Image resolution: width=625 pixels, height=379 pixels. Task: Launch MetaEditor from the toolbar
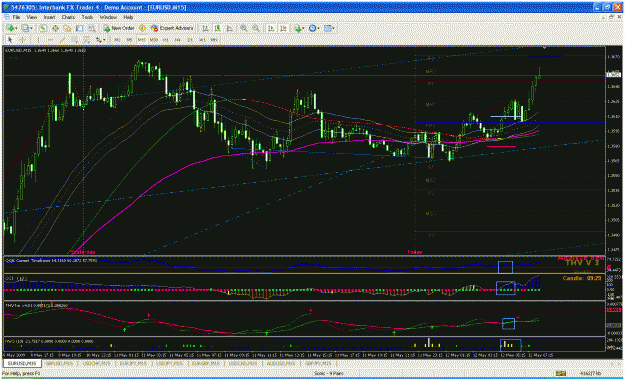(x=142, y=28)
